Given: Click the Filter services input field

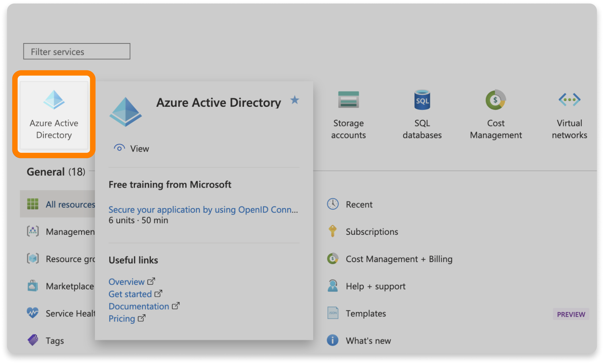Looking at the screenshot, I should [77, 51].
